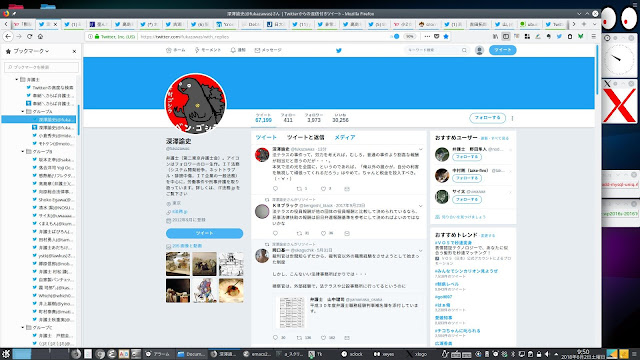This screenshot has width=640, height=360.
Task: Reply to the first tweet by 深澤諭史
Action: [x=275, y=189]
